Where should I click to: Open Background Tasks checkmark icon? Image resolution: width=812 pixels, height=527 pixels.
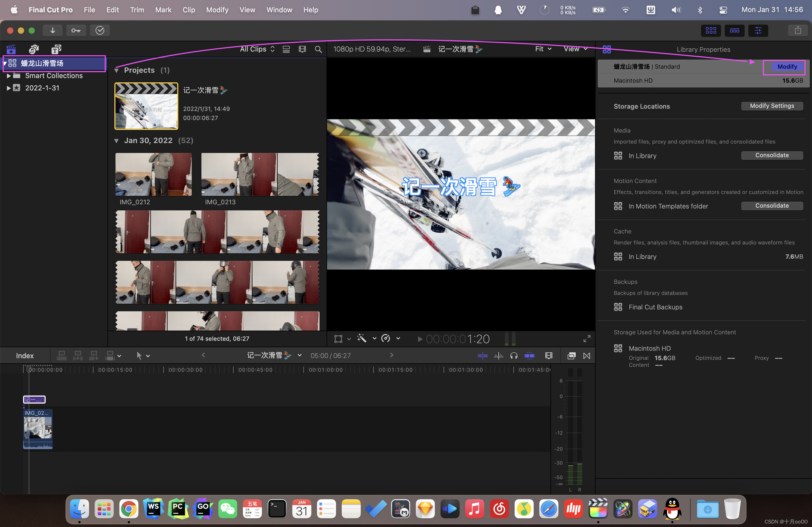click(x=100, y=31)
